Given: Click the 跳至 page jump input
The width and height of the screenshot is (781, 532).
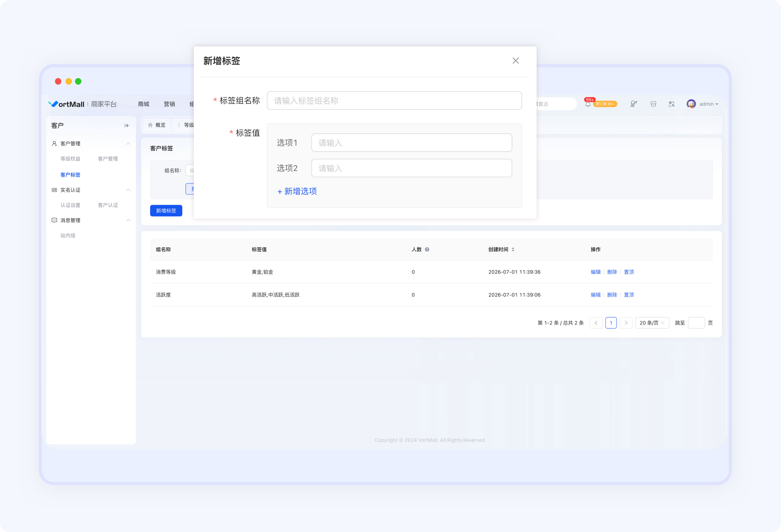Looking at the screenshot, I should [x=696, y=323].
